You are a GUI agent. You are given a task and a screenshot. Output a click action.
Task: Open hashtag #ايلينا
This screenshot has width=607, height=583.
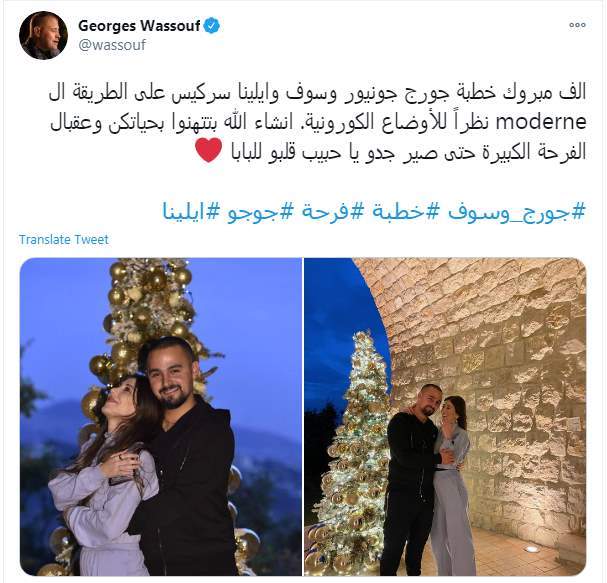[191, 211]
